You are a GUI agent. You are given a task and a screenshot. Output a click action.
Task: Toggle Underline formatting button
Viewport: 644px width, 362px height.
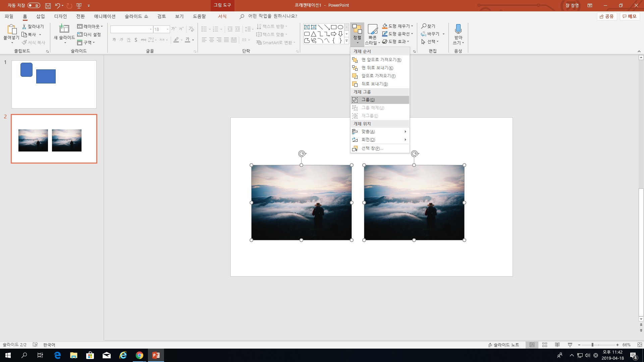coord(128,40)
